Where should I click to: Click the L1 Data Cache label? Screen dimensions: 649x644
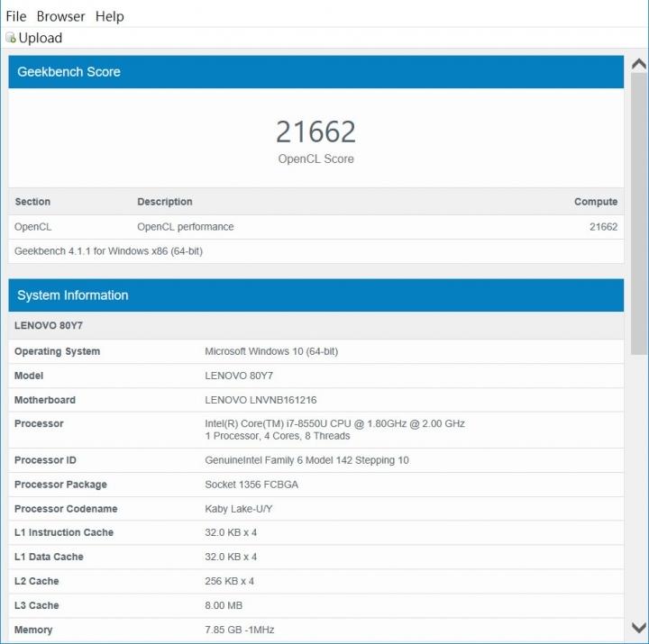pyautogui.click(x=49, y=557)
